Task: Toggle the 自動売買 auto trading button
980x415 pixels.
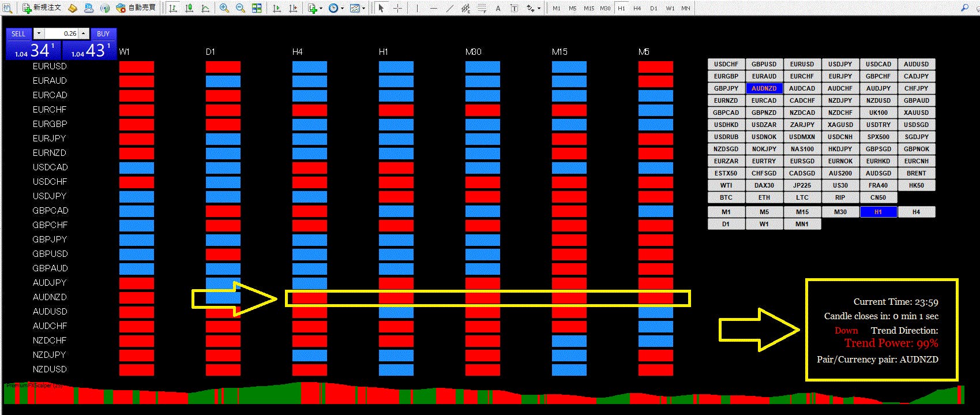Action: (x=136, y=8)
